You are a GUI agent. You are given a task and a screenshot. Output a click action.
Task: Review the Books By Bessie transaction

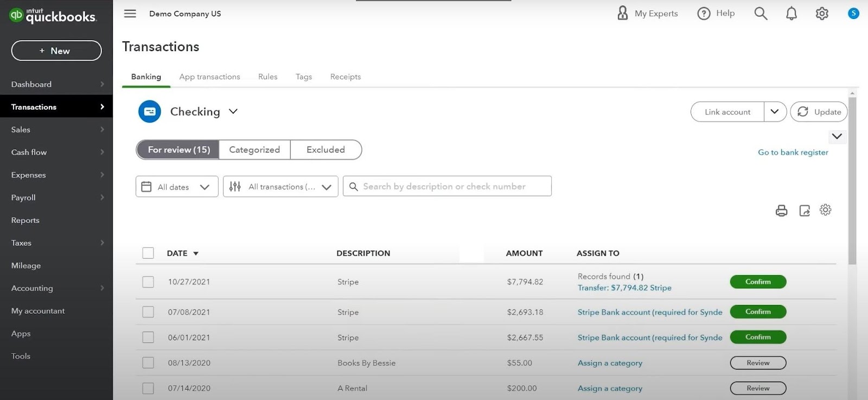click(x=758, y=363)
